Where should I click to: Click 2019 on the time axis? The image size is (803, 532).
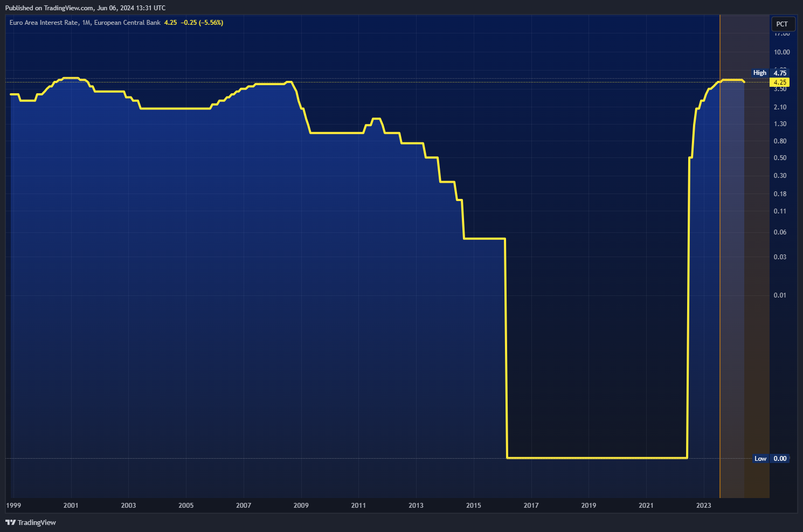(x=589, y=506)
